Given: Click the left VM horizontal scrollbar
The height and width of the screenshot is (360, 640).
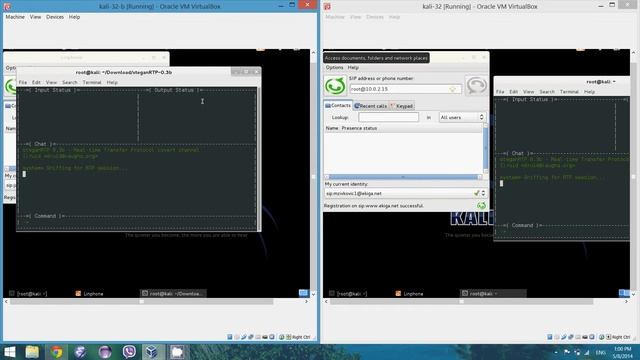Looking at the screenshot, I should [142, 302].
